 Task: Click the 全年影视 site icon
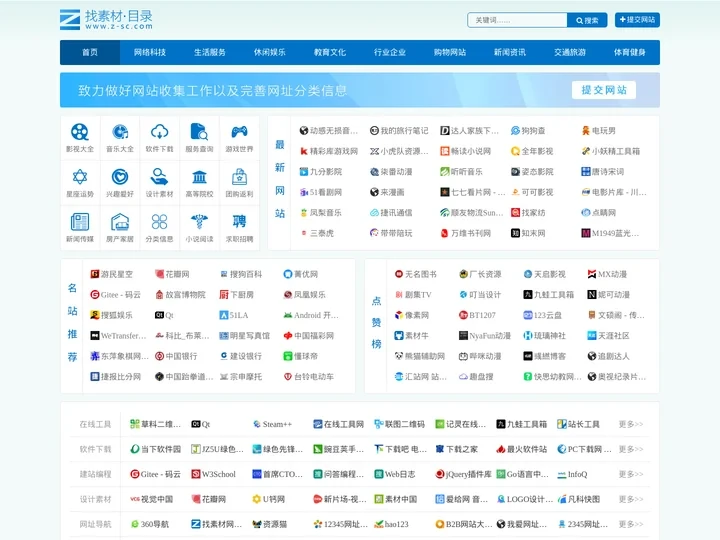coord(515,151)
